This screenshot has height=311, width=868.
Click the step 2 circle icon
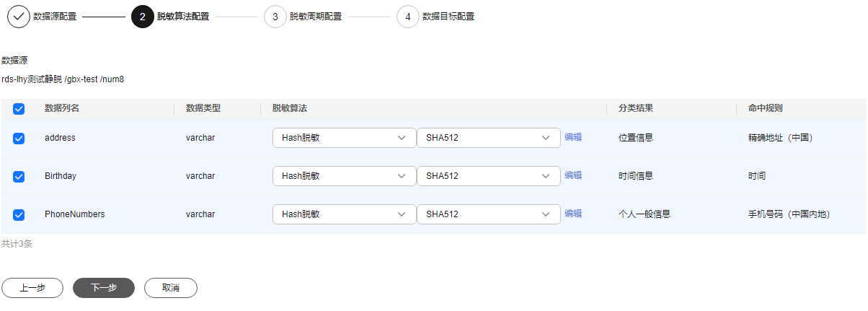point(143,16)
